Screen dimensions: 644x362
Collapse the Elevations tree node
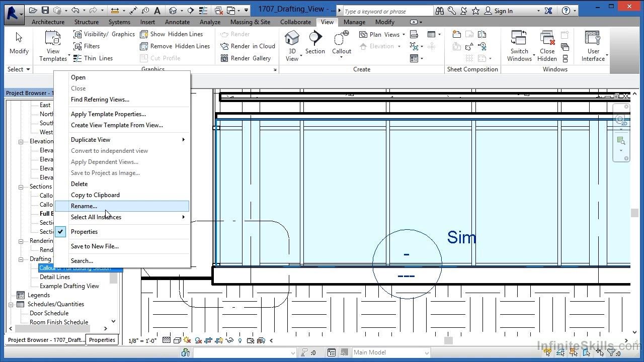click(x=21, y=141)
